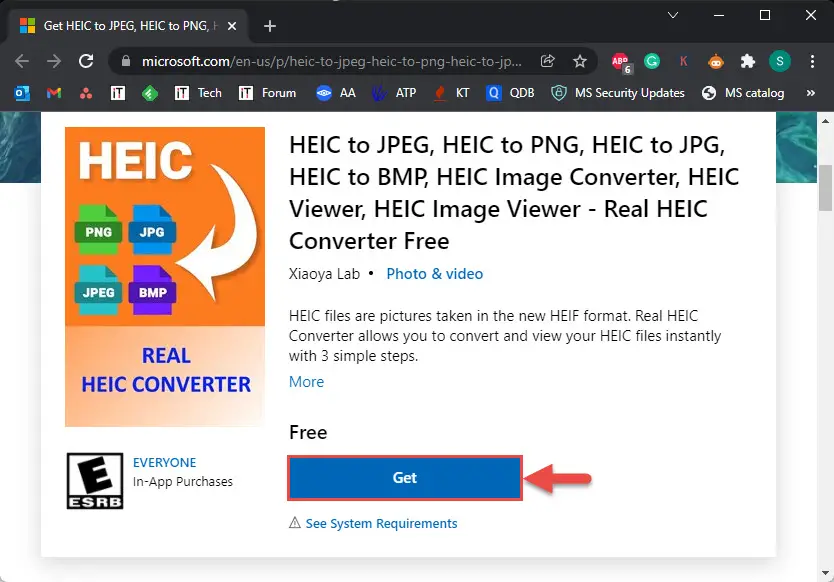Open MS catalog bookmark
Screen dimensions: 834x582
(x=743, y=93)
